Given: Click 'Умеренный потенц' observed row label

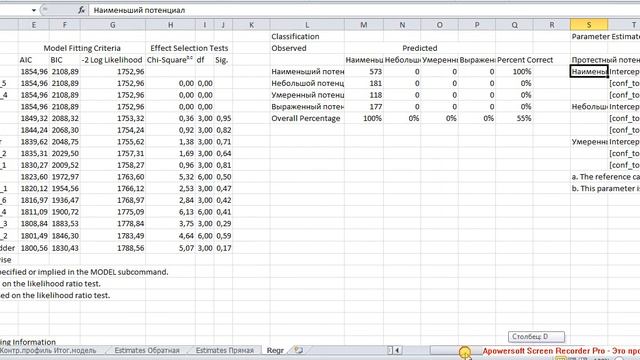Looking at the screenshot, I should (x=307, y=95).
